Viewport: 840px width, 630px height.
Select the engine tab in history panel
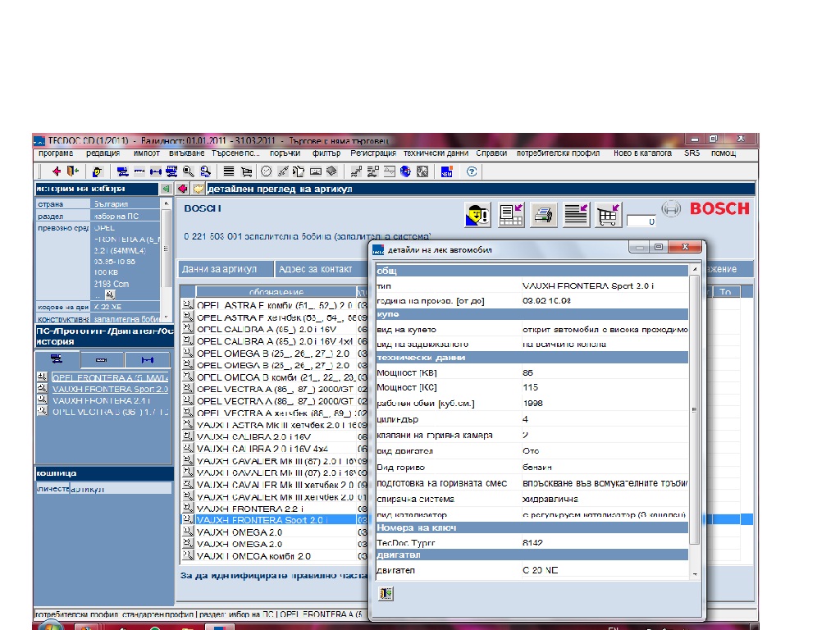[x=102, y=359]
